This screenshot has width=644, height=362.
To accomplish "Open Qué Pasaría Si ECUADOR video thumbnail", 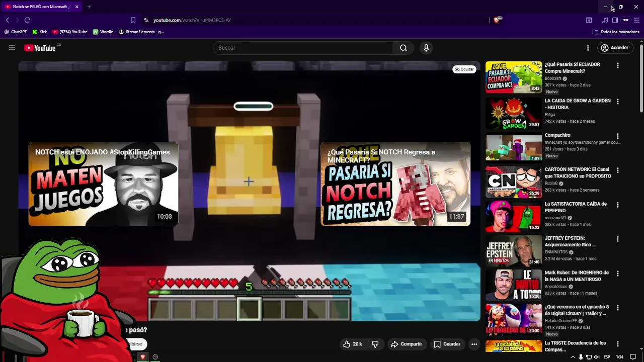I will point(514,77).
